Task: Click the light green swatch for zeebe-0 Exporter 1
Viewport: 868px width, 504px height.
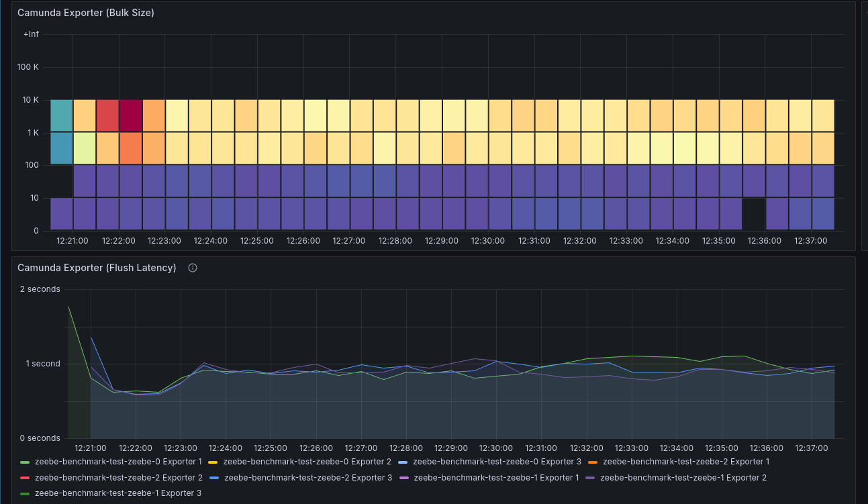Action: pos(26,462)
